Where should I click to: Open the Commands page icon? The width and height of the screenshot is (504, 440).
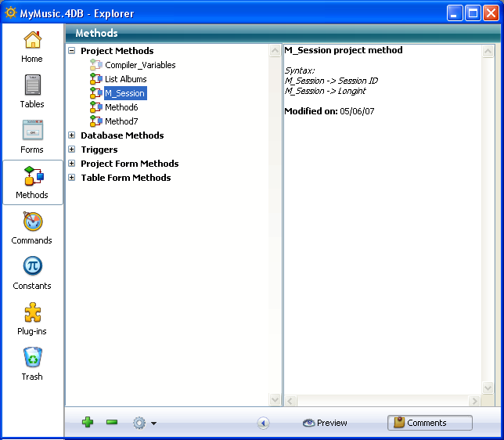(32, 228)
